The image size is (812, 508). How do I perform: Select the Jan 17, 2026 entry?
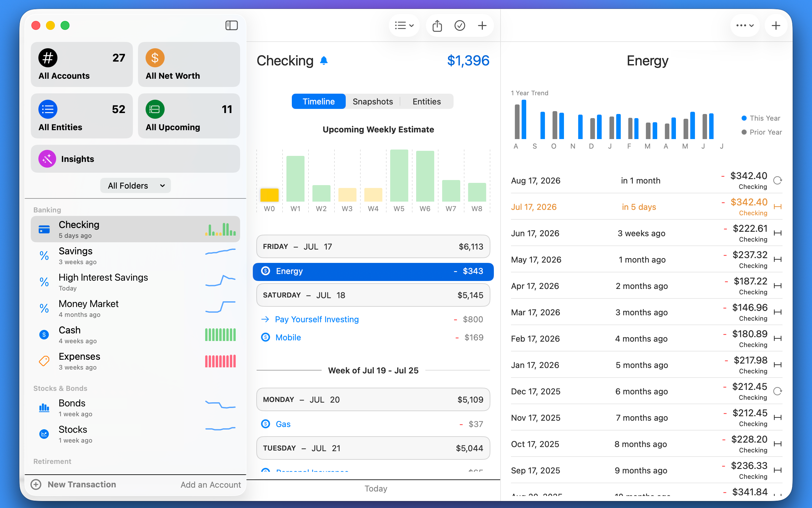coord(646,365)
